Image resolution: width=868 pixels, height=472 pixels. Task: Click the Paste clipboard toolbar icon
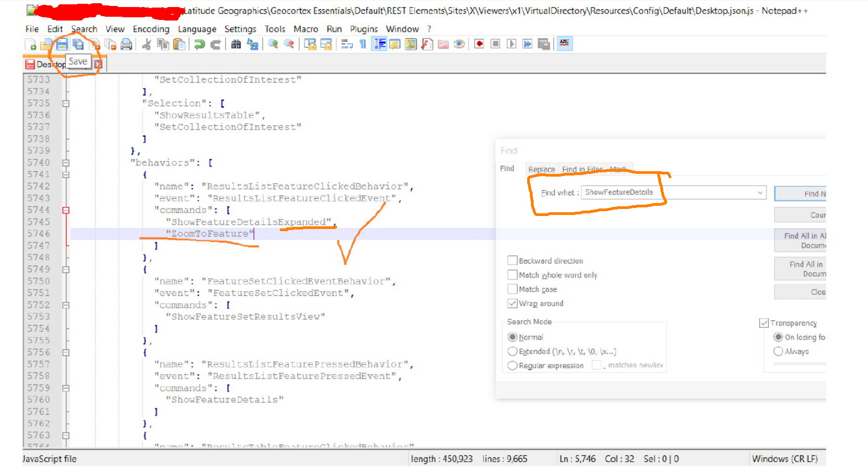click(x=179, y=44)
